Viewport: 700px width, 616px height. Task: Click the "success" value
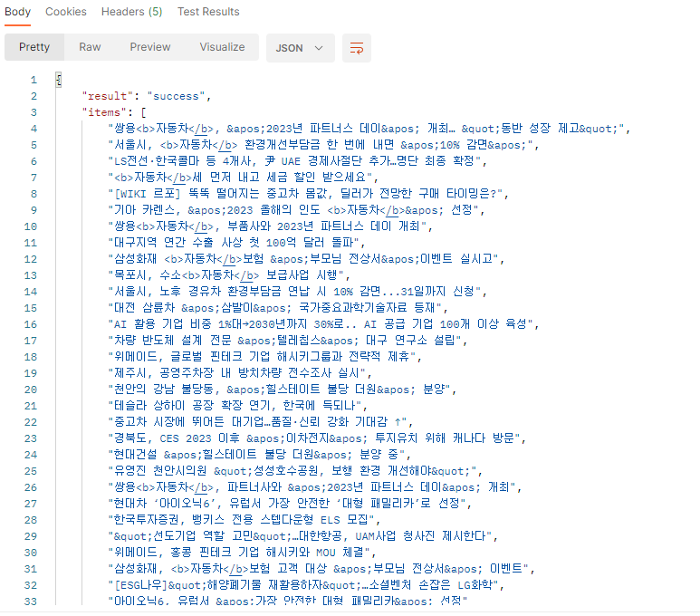[176, 96]
